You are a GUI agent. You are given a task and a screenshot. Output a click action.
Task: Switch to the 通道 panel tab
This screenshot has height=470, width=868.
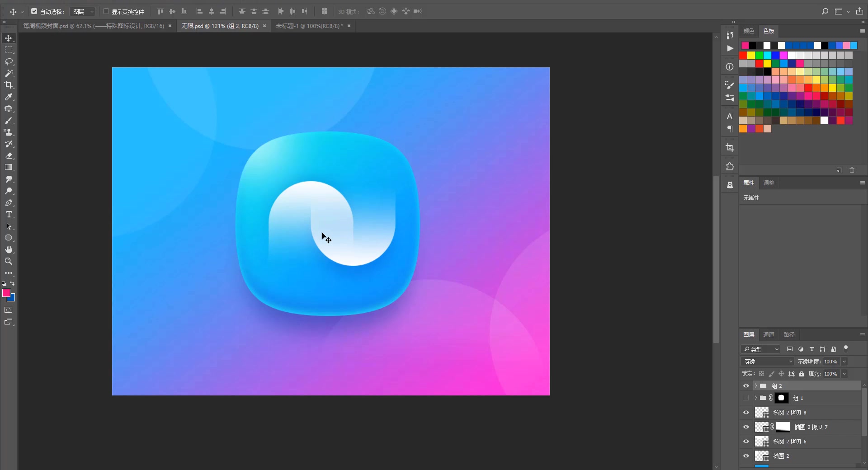[769, 334]
